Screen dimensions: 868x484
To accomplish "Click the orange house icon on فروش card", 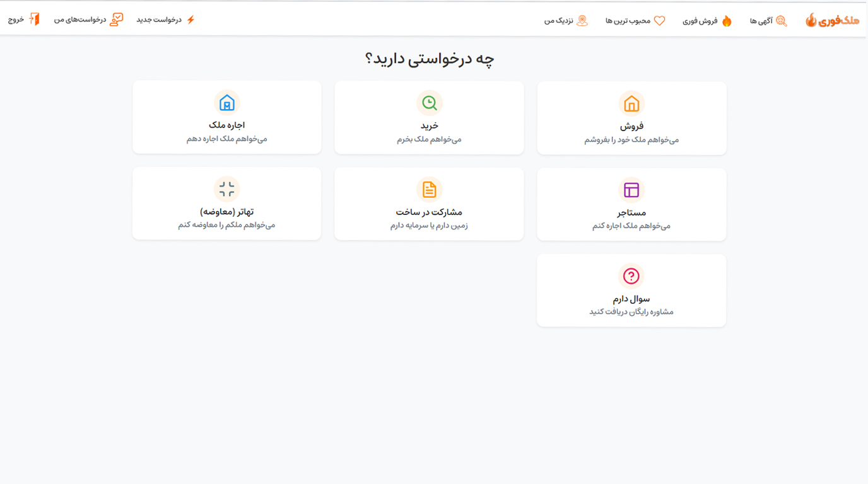I will click(x=631, y=102).
